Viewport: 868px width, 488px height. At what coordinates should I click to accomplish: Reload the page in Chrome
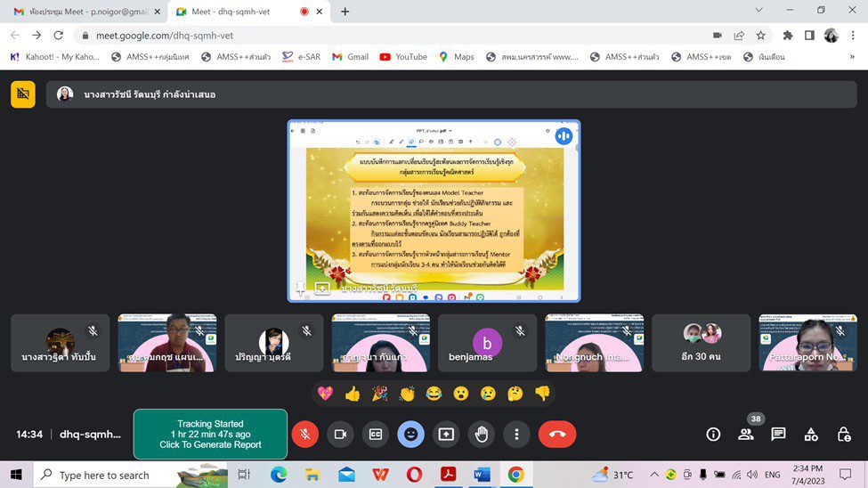[58, 36]
